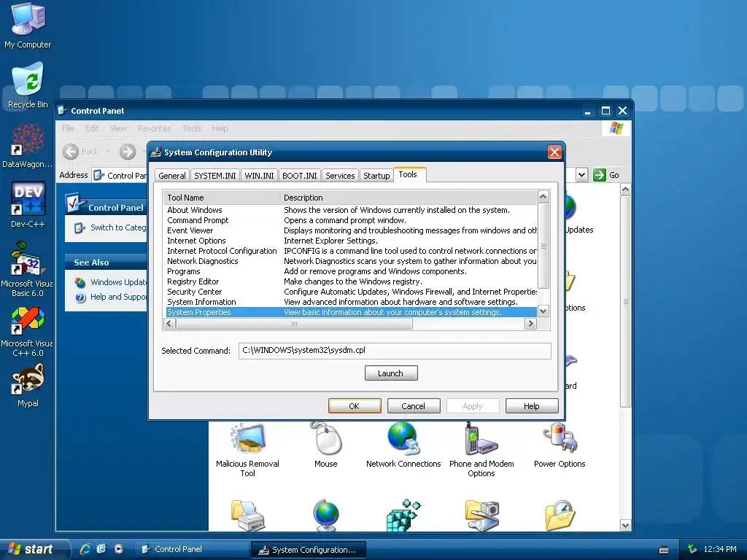Select Security Center in tool list
Image resolution: width=747 pixels, height=560 pixels.
[x=352, y=292]
